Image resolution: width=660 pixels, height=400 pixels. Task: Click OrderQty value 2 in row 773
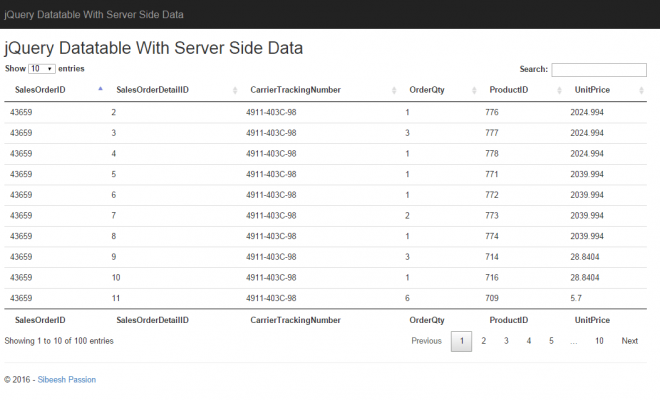(407, 216)
